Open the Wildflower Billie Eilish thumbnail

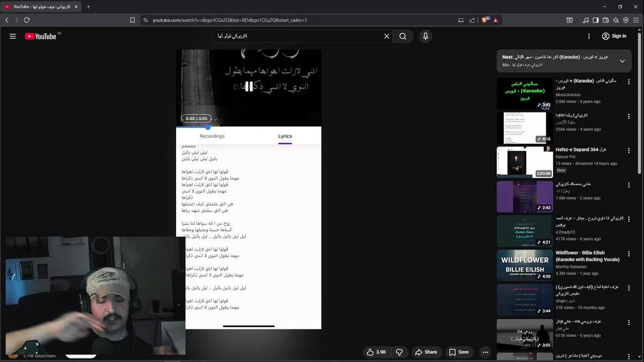coord(525,265)
